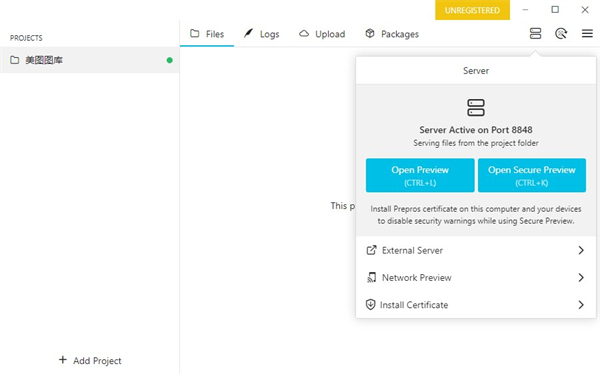Switch to the Upload tab
Screen dimensions: 600x374
322,34
